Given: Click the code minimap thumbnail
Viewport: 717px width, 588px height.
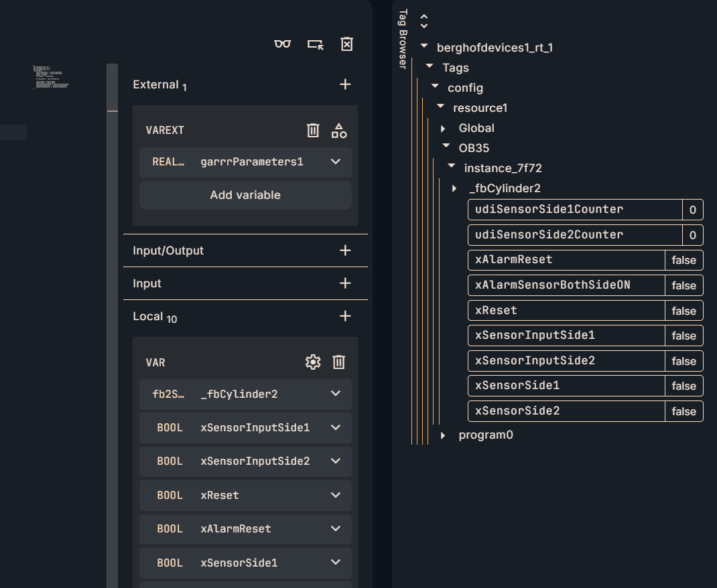Looking at the screenshot, I should point(50,77).
